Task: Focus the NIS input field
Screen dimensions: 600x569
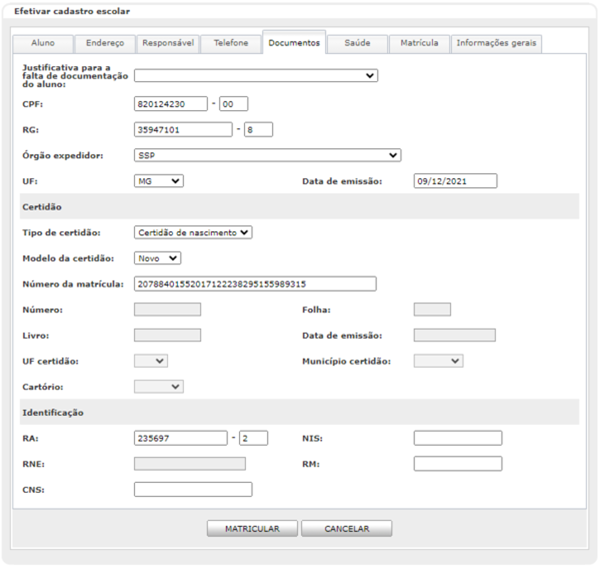Action: 457,438
